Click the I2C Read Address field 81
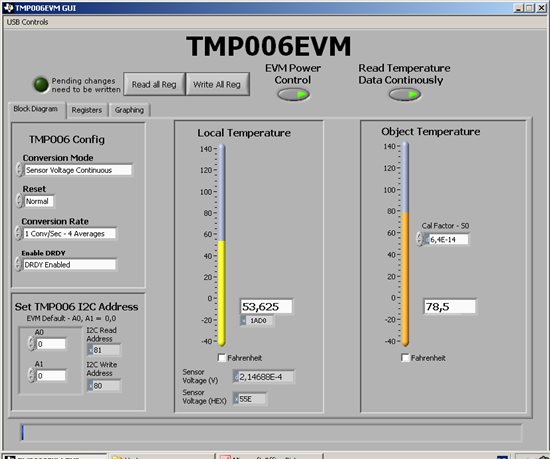Image resolution: width=550 pixels, height=459 pixels. coord(104,350)
